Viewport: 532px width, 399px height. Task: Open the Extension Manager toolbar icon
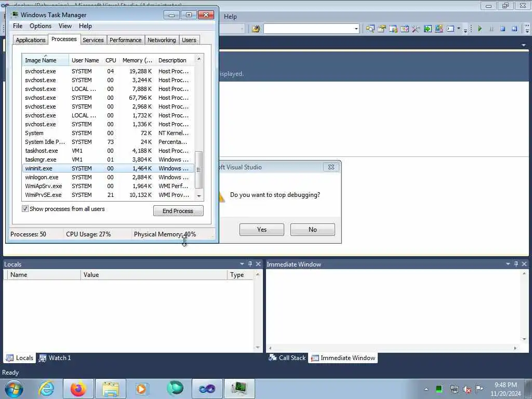438,29
